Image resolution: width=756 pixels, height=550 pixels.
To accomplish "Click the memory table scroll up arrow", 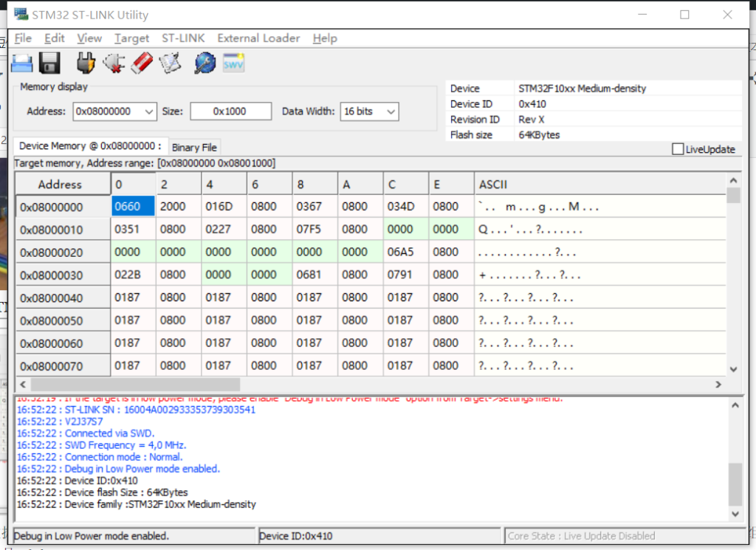I will (733, 180).
